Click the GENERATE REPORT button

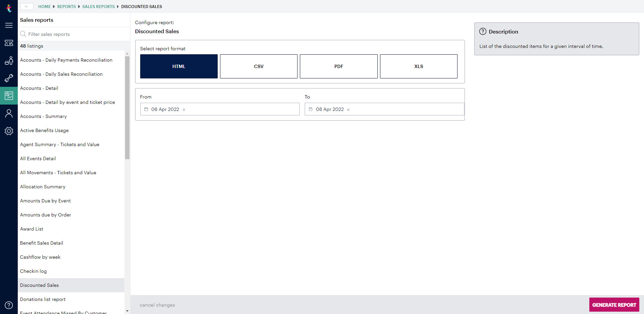[614, 305]
